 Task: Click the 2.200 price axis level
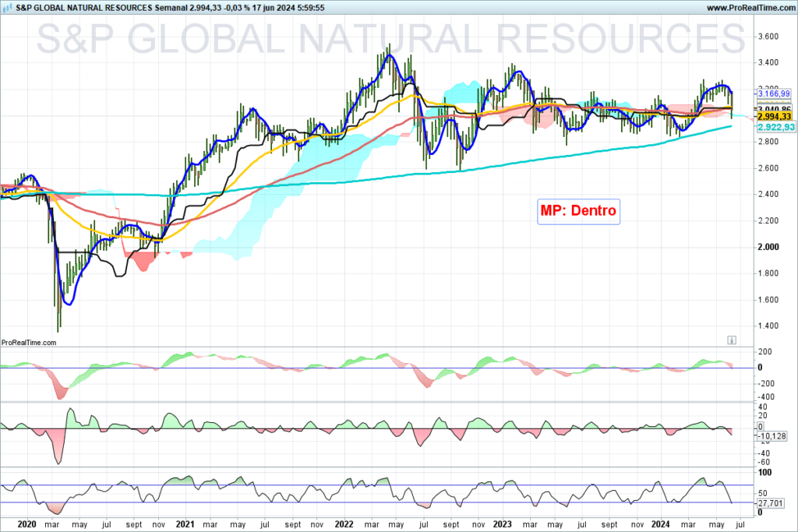(x=768, y=220)
